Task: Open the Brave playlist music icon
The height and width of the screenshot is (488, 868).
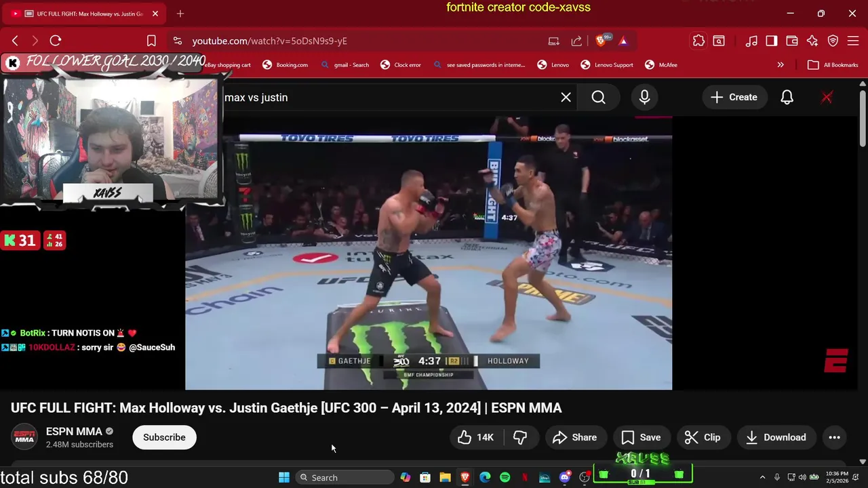Action: (751, 41)
